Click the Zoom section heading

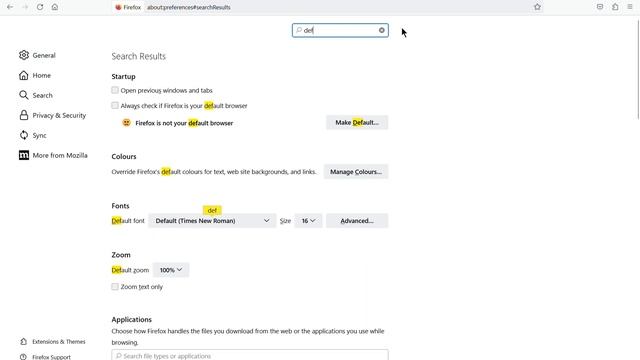point(121,255)
